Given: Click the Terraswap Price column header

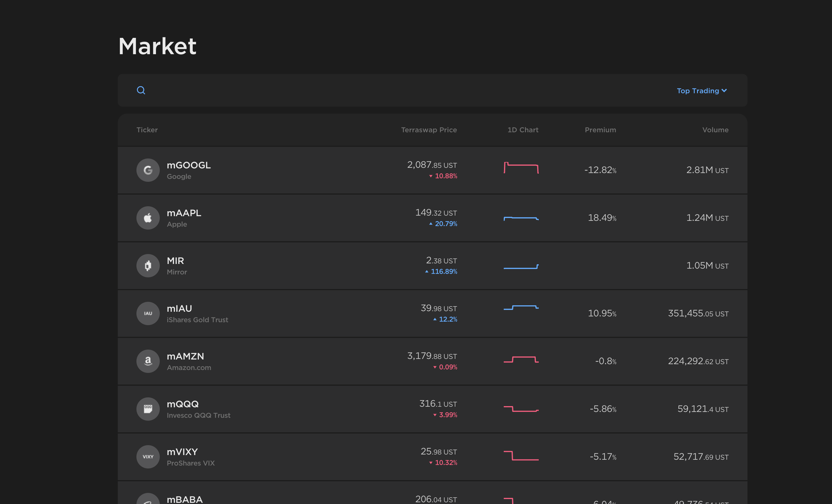Looking at the screenshot, I should point(429,130).
